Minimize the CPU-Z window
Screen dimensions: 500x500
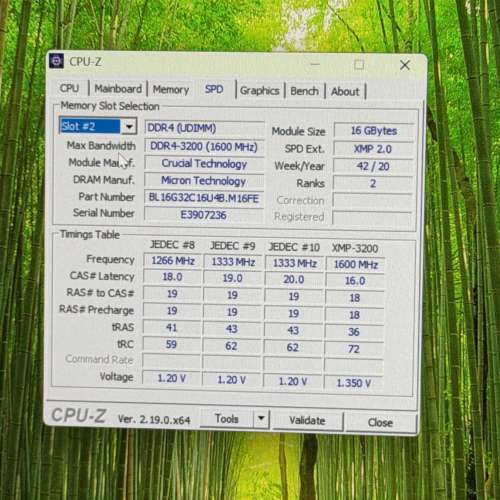click(x=315, y=64)
